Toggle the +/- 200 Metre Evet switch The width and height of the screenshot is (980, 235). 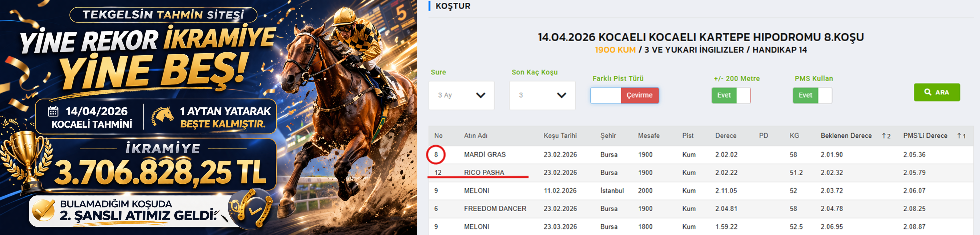click(731, 95)
